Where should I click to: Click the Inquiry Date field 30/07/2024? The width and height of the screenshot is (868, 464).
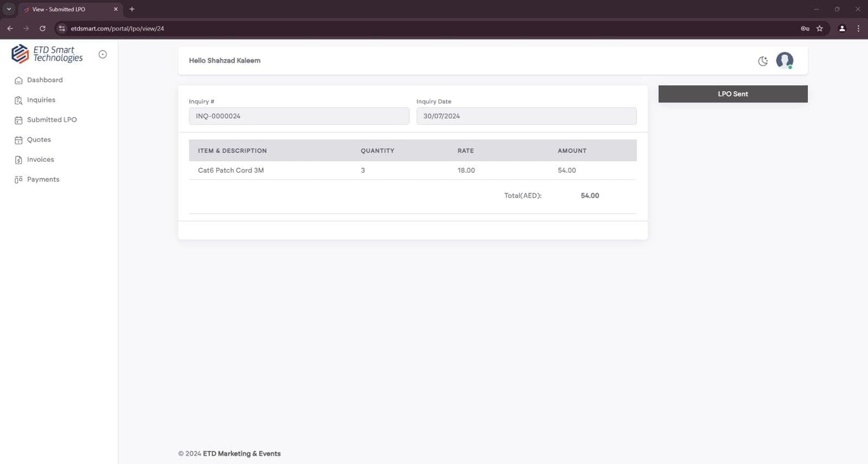(526, 116)
